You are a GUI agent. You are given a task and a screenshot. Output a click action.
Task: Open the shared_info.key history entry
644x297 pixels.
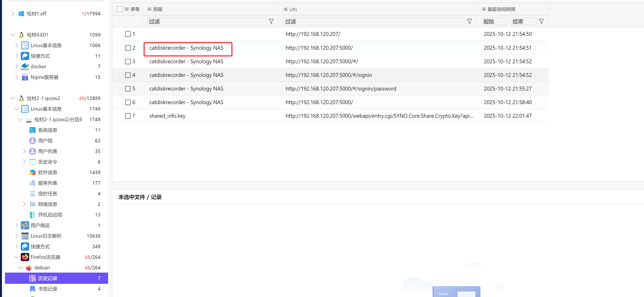tap(167, 116)
